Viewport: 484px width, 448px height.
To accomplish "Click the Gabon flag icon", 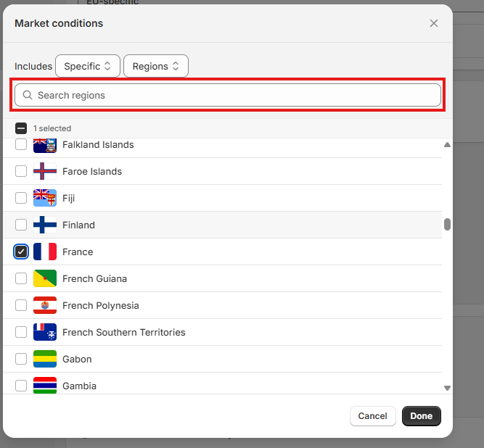I will (45, 359).
